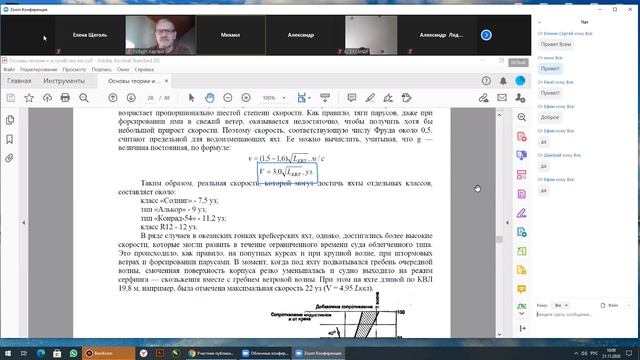This screenshot has height=360, width=640.
Task: Click the yellow Comment bubble tool in right pane
Action: [522, 289]
